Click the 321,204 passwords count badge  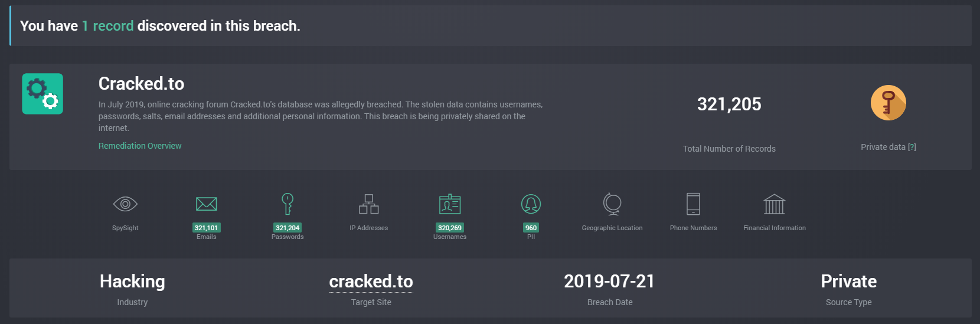[x=288, y=228]
